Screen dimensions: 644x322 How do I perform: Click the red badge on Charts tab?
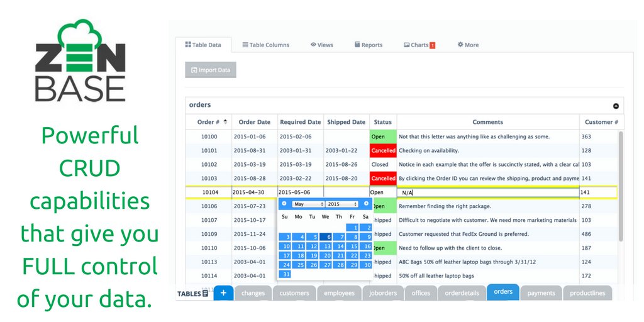click(433, 45)
